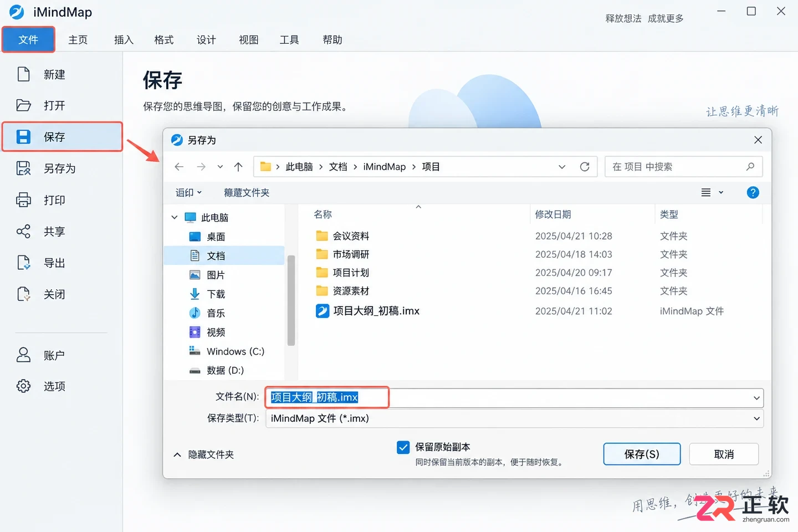Collapse the 此电脑 tree node

[175, 217]
